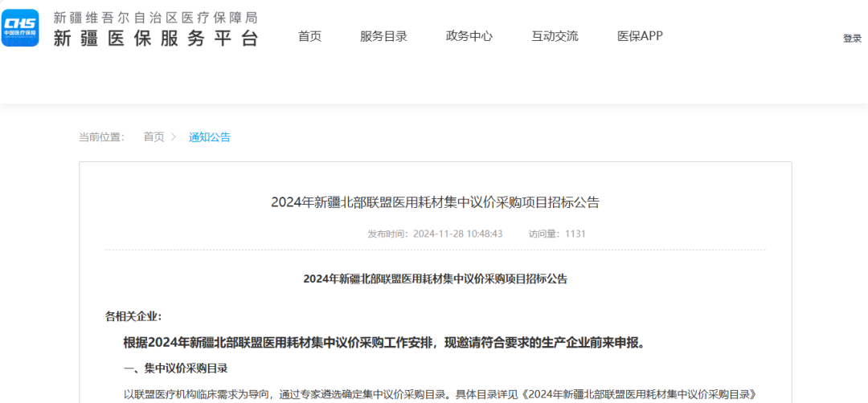
Task: Go to 政务中心 in the navigation bar
Action: (x=469, y=36)
